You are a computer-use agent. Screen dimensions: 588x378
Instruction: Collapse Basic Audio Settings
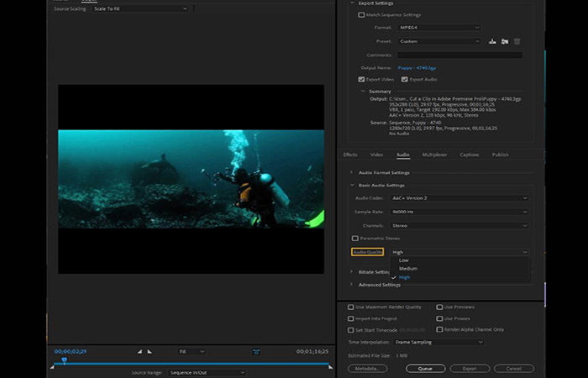(352, 186)
